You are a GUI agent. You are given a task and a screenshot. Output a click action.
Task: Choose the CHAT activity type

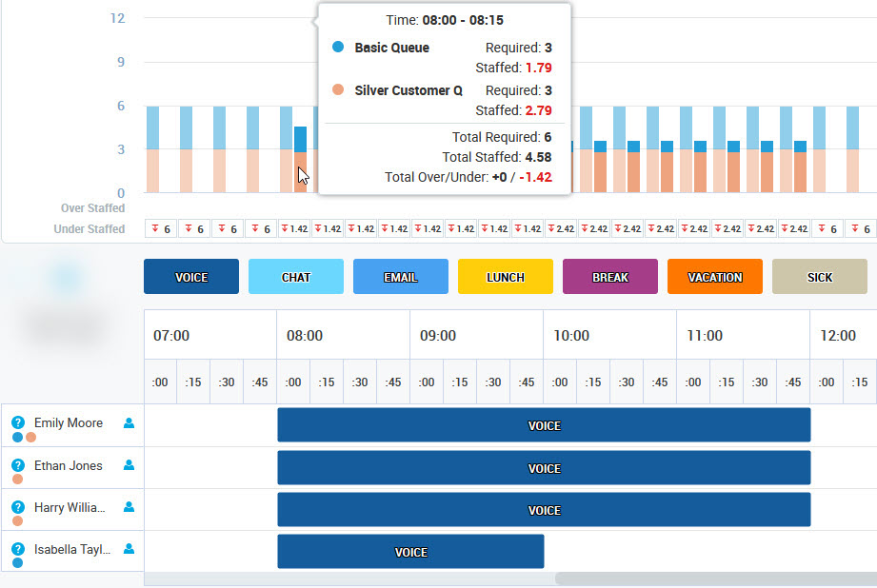pyautogui.click(x=295, y=277)
